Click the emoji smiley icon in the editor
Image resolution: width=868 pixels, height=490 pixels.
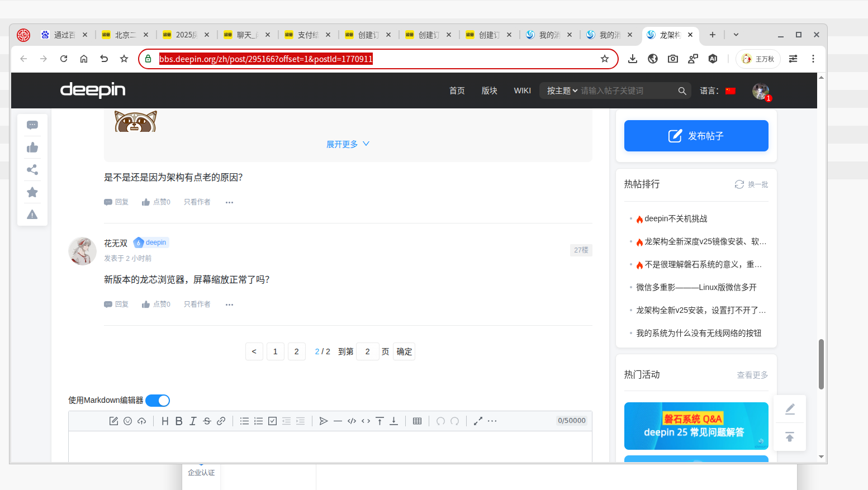[127, 421]
